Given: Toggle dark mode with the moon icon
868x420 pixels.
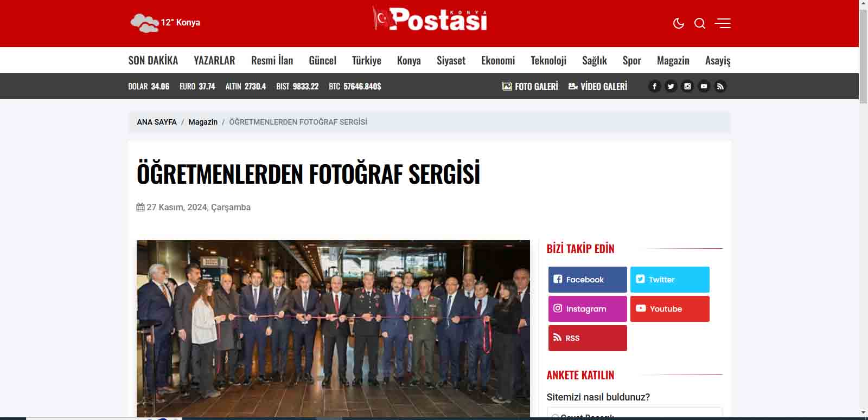Looking at the screenshot, I should pyautogui.click(x=678, y=23).
